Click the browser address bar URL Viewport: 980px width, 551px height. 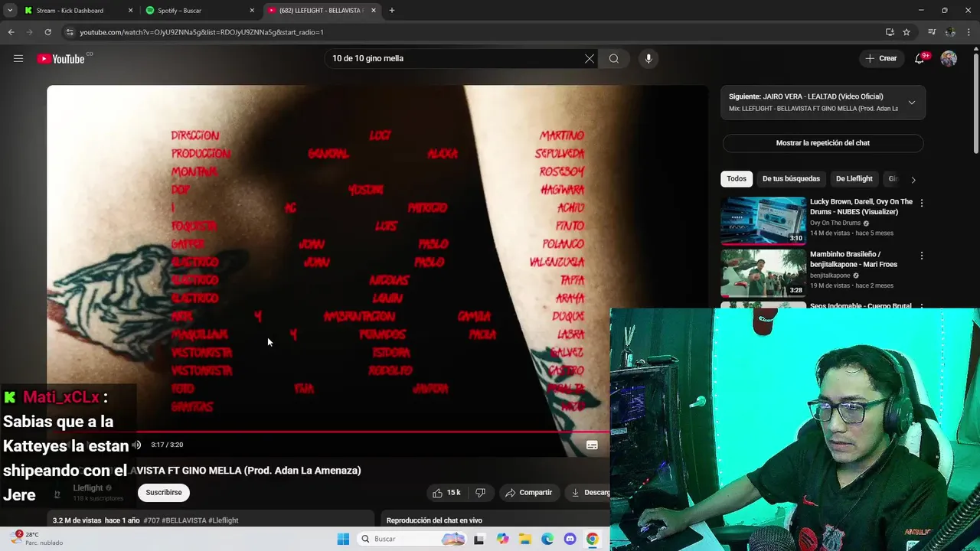coord(202,32)
